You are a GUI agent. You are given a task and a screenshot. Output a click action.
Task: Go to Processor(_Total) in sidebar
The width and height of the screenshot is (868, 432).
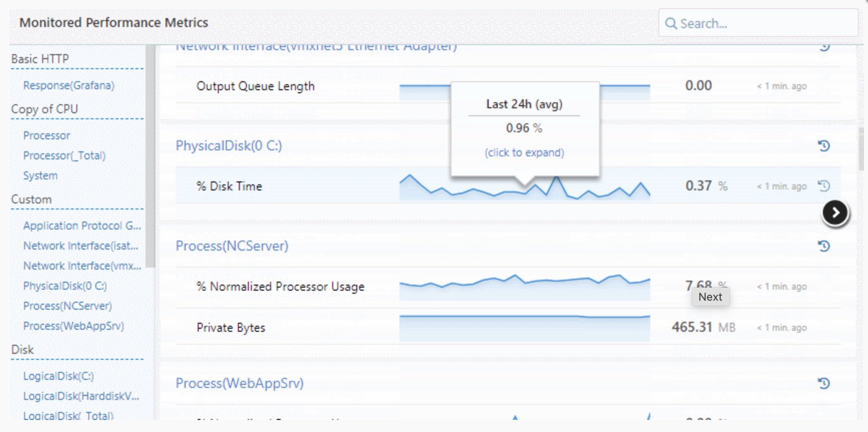(x=64, y=156)
